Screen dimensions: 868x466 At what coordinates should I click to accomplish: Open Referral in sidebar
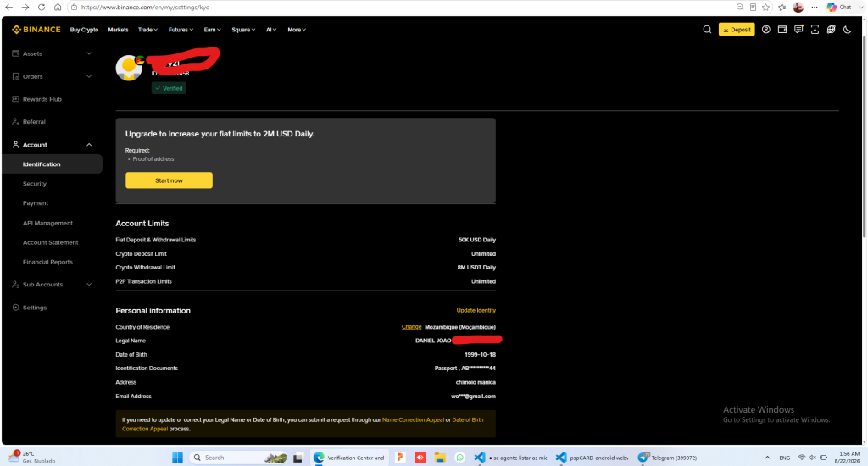pyautogui.click(x=34, y=122)
